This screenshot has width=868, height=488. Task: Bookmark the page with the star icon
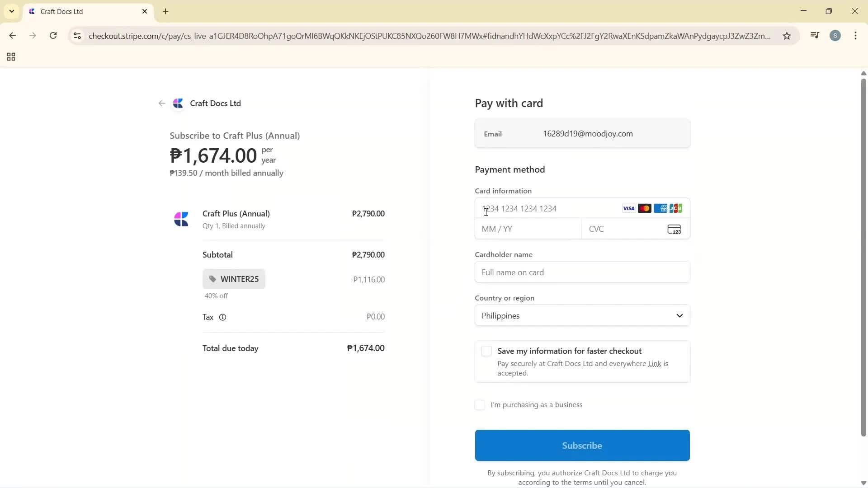click(x=787, y=36)
